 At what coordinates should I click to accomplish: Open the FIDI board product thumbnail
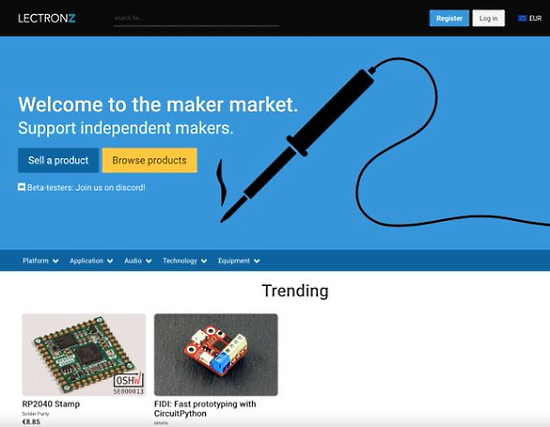(216, 355)
